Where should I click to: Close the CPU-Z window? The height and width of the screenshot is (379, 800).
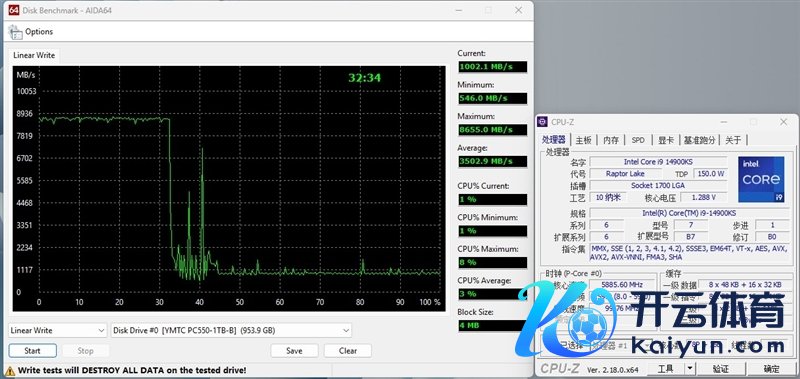(784, 122)
